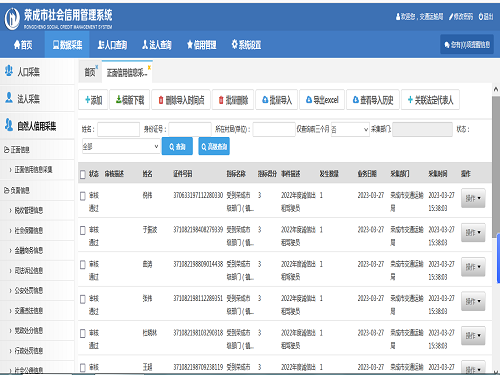This screenshot has width=500, height=375.
Task: Expand the 交通违法信息 sidebar item
Action: coord(29,311)
